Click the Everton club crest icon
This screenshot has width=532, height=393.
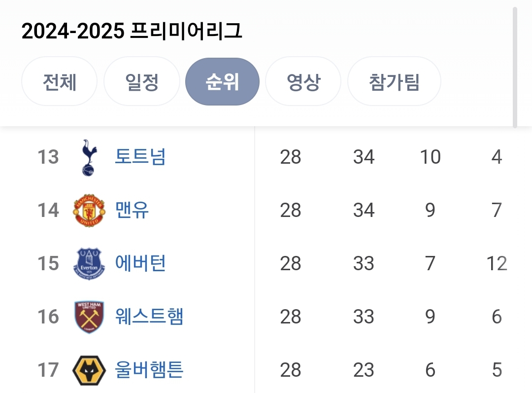pyautogui.click(x=89, y=264)
